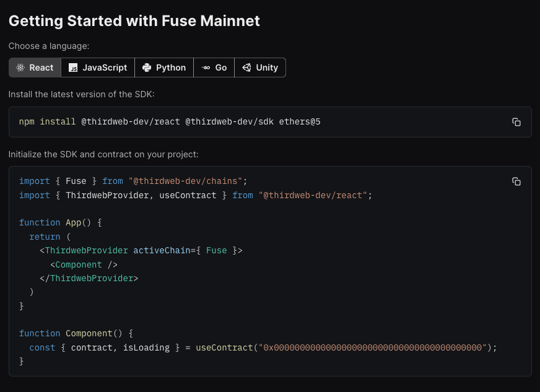The width and height of the screenshot is (540, 392).
Task: Click the 'function App()' line
Action: 60,222
